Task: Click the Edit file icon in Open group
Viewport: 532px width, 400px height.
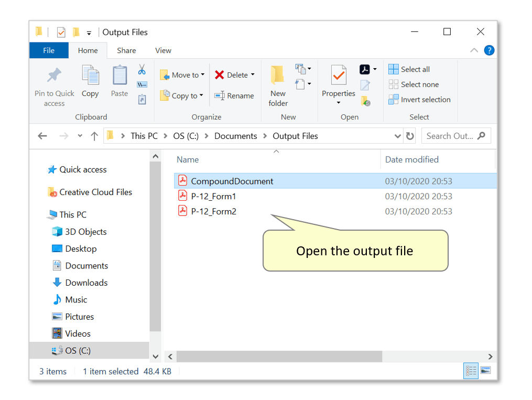Action: point(365,85)
